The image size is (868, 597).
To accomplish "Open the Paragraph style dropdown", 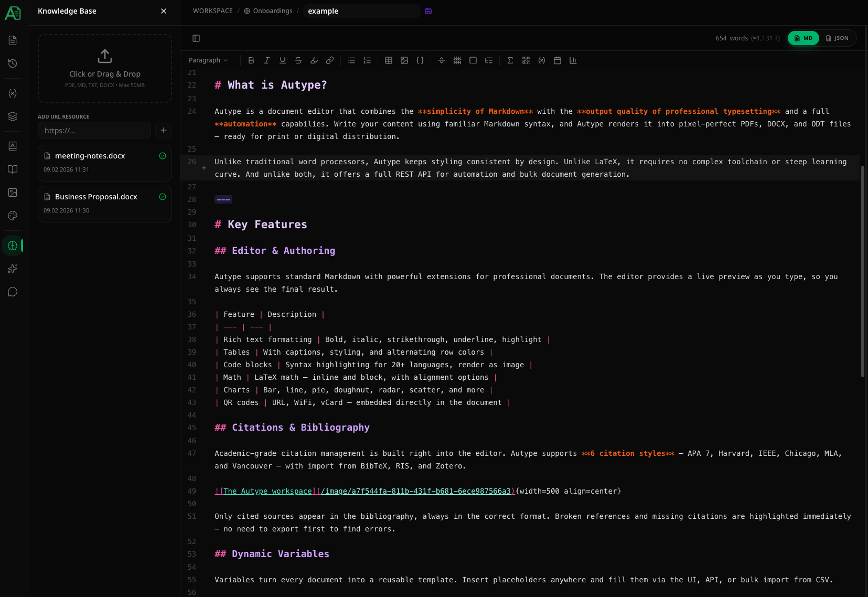I will pyautogui.click(x=208, y=60).
